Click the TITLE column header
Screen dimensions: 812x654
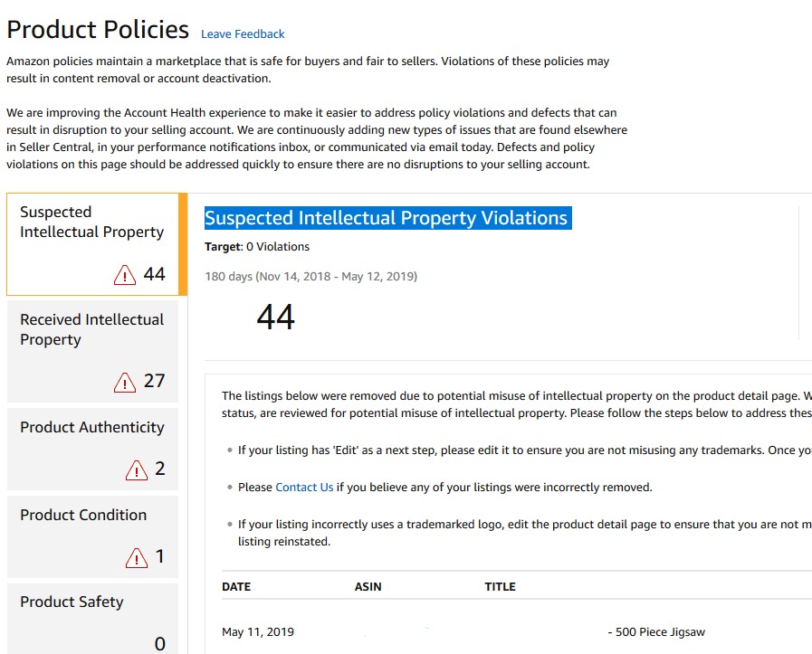click(x=500, y=586)
